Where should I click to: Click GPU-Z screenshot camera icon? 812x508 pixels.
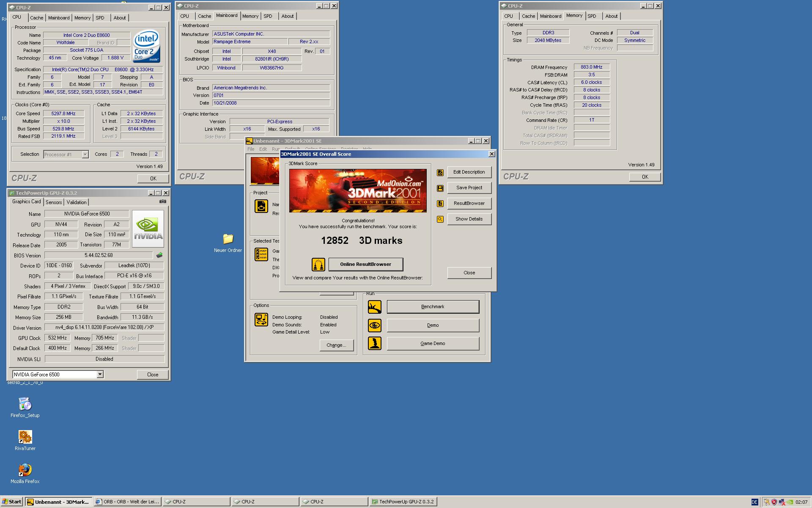click(162, 202)
